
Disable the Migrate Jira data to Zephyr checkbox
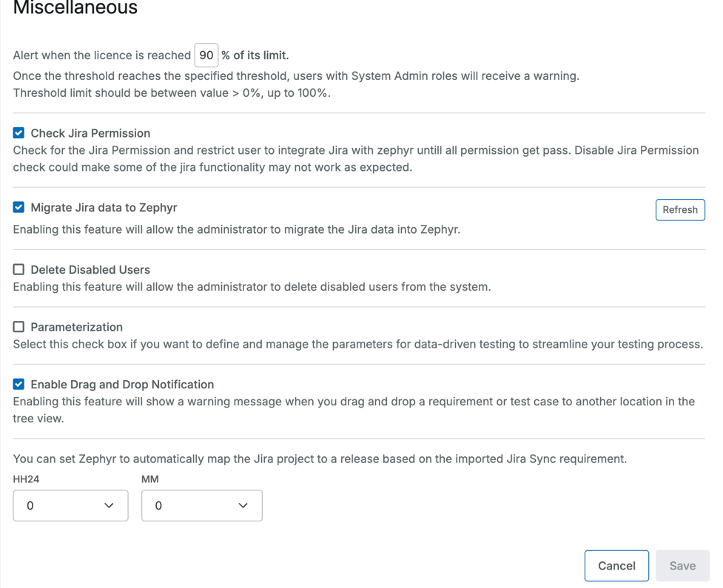(19, 208)
